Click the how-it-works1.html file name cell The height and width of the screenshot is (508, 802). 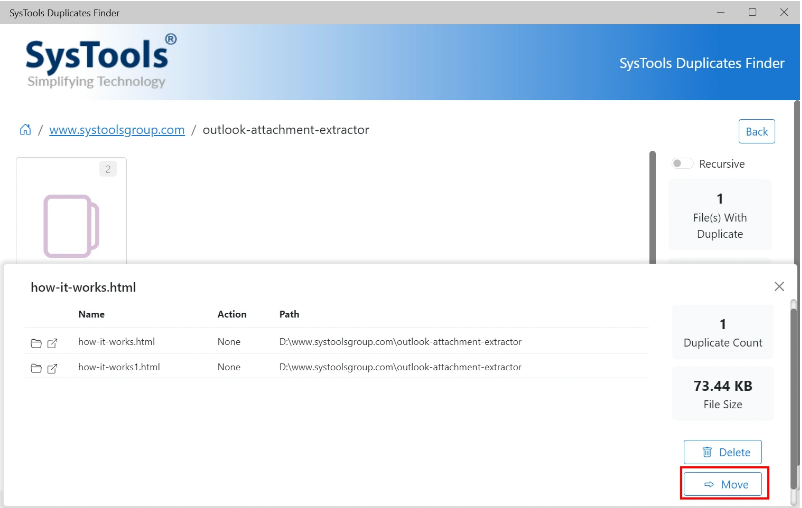point(119,367)
